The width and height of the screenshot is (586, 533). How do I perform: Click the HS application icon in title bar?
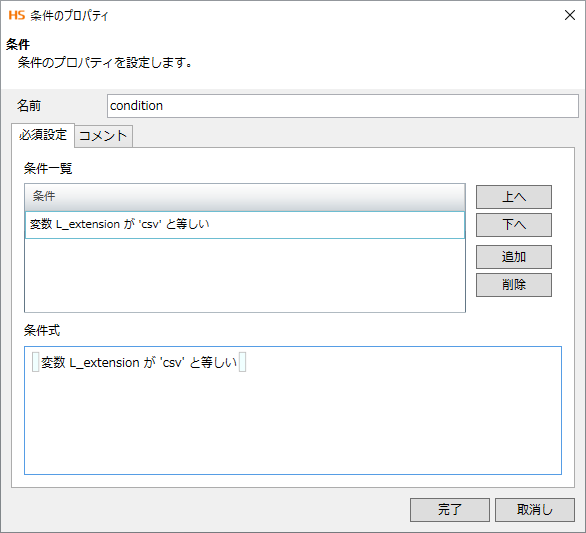point(17,15)
